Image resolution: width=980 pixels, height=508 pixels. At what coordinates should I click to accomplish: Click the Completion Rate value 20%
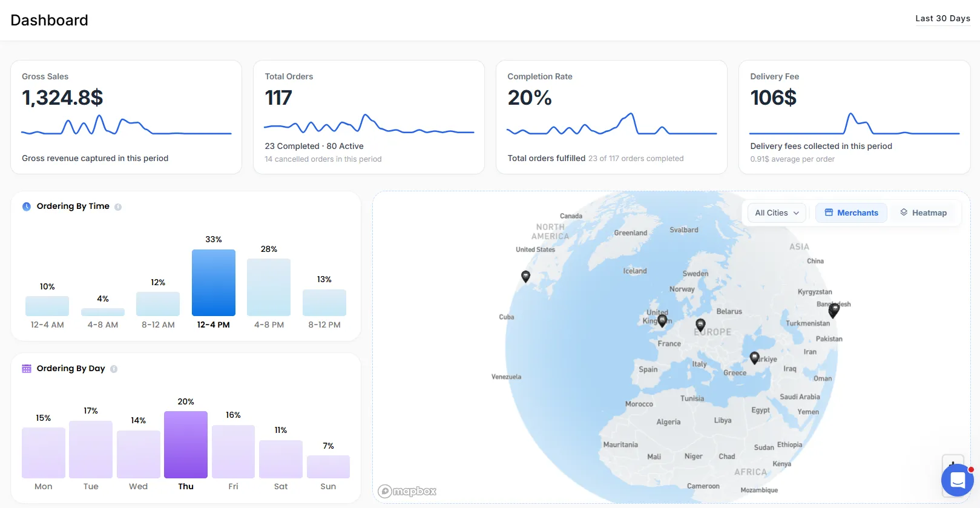[x=530, y=97]
